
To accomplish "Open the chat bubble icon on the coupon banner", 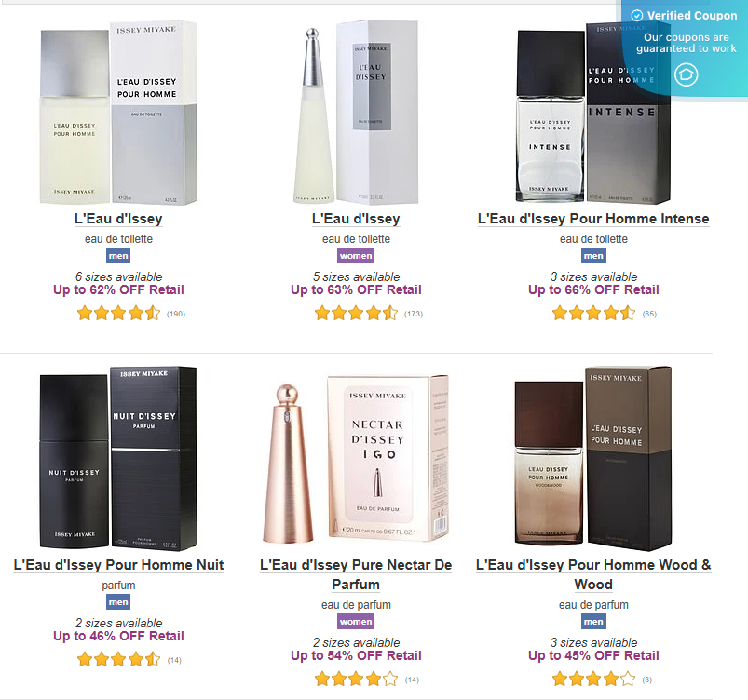I will tap(687, 75).
